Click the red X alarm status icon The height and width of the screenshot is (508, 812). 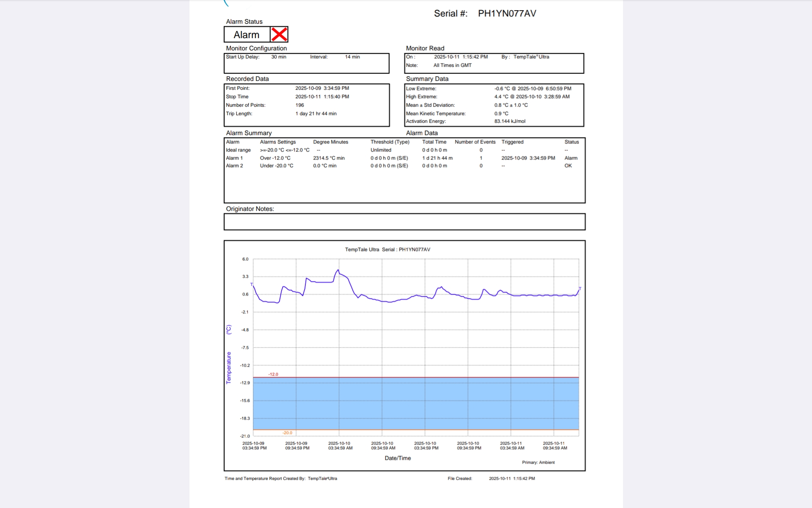279,34
